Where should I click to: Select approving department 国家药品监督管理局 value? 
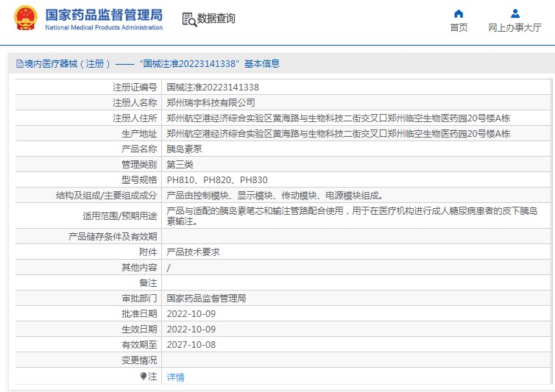coord(206,299)
